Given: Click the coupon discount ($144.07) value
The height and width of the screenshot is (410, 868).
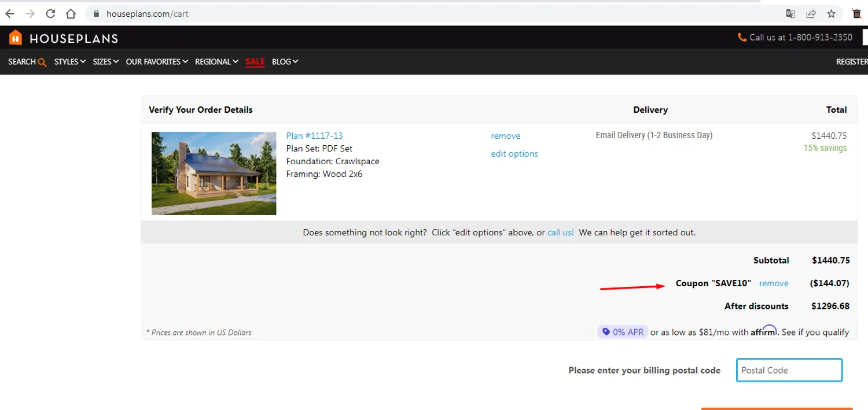Looking at the screenshot, I should 829,283.
